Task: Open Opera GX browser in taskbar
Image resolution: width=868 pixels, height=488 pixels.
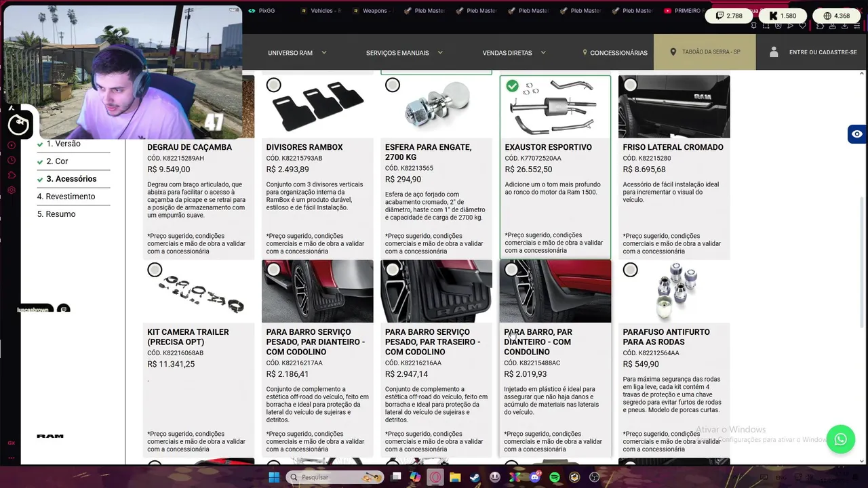Action: [435, 477]
